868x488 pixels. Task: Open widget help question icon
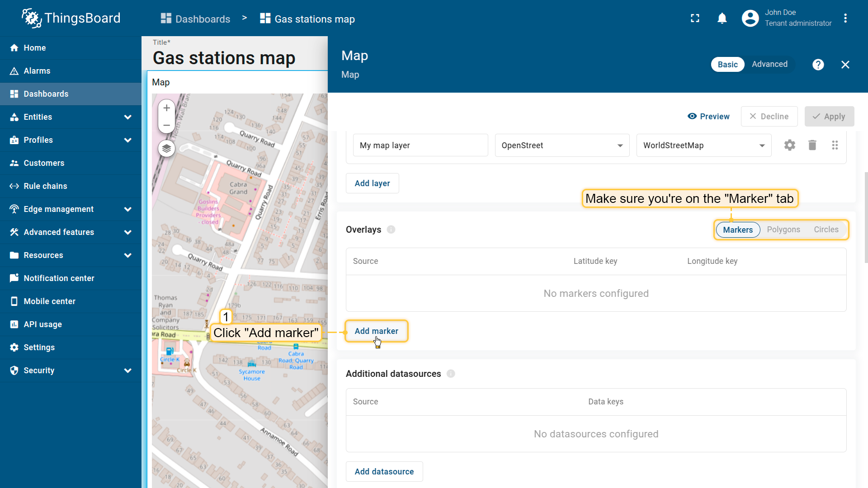818,65
